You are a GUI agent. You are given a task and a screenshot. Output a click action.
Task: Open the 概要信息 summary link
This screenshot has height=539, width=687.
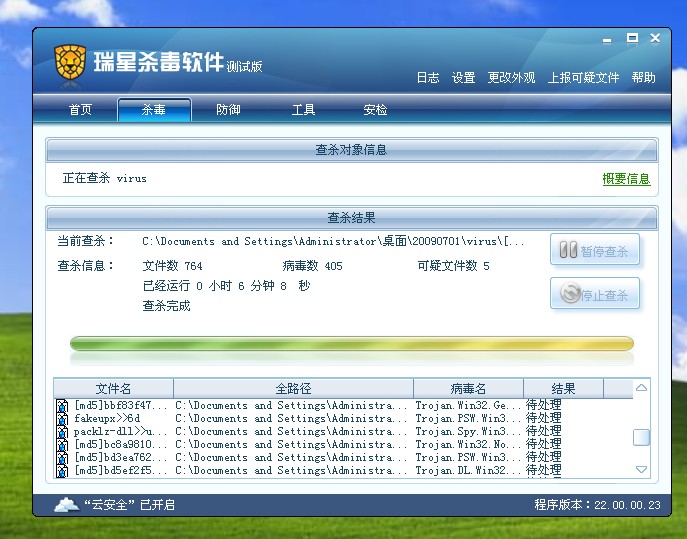[x=626, y=179]
